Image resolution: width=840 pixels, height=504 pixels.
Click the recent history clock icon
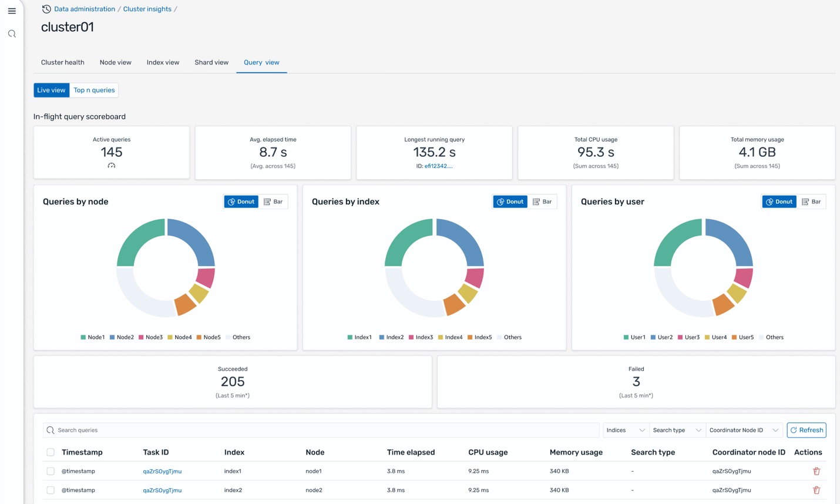(46, 9)
